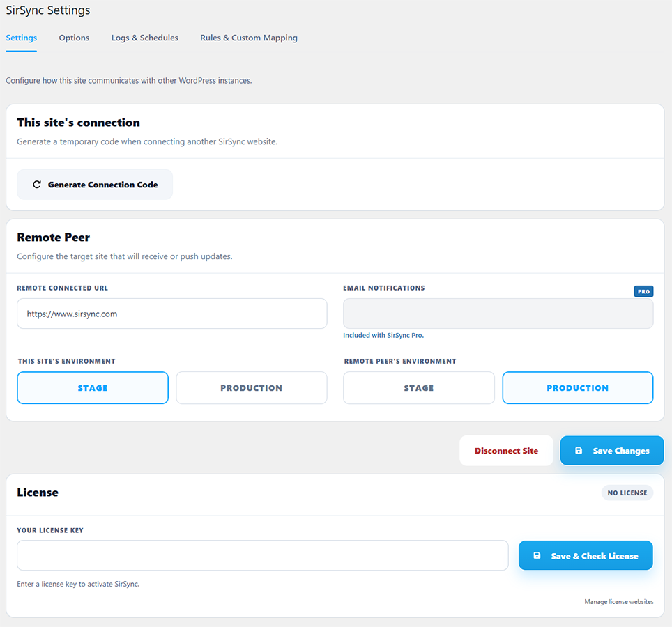672x627 pixels.
Task: Click 'Generate a temporary code' description text
Action: click(147, 141)
